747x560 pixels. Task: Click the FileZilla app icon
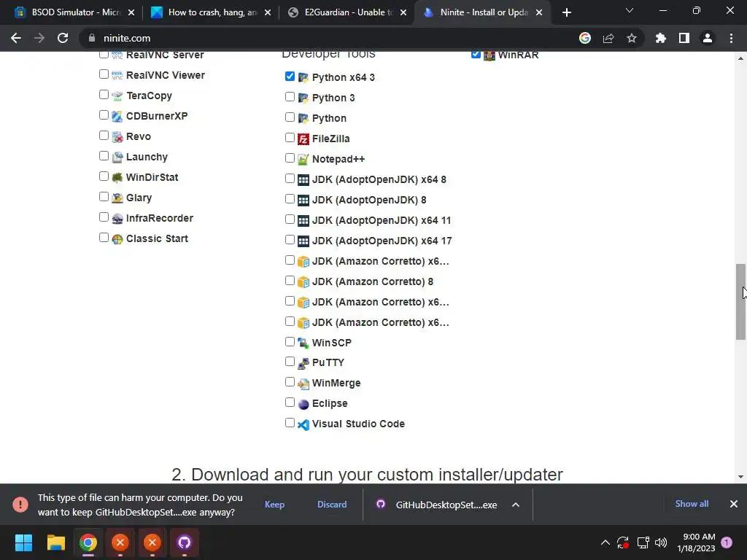tap(303, 139)
